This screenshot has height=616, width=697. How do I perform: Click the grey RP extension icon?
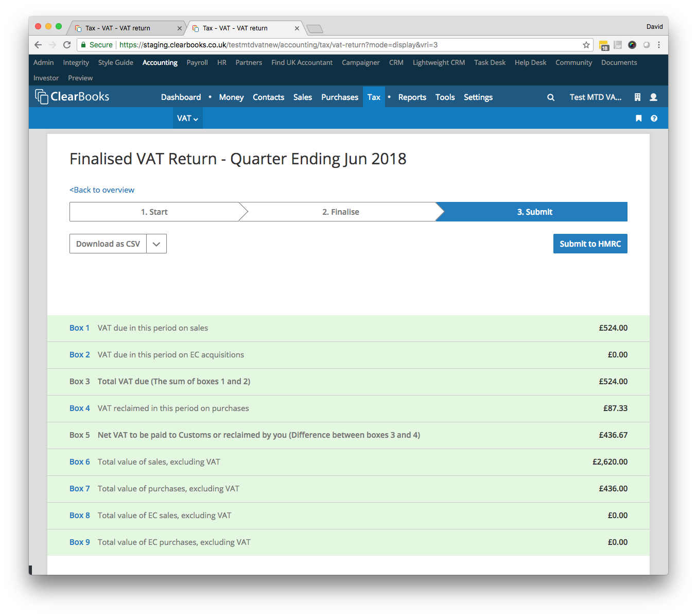tap(618, 45)
